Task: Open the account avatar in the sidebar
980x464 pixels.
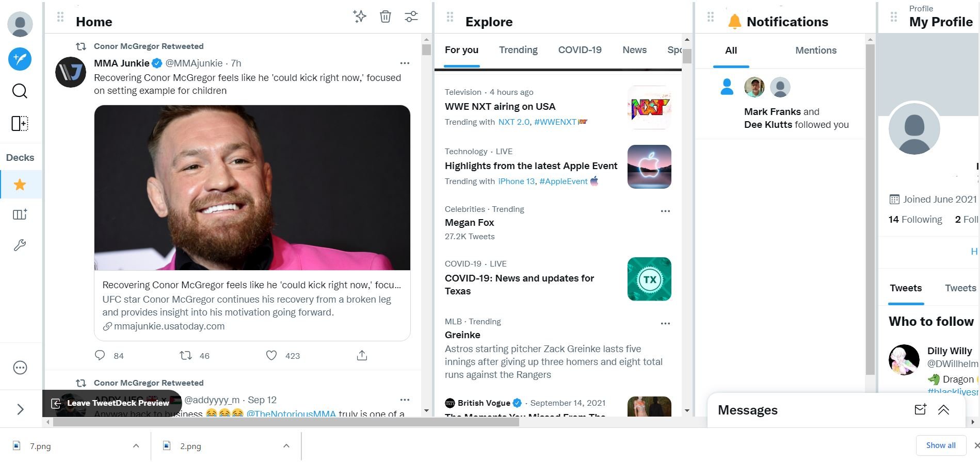Action: tap(20, 24)
